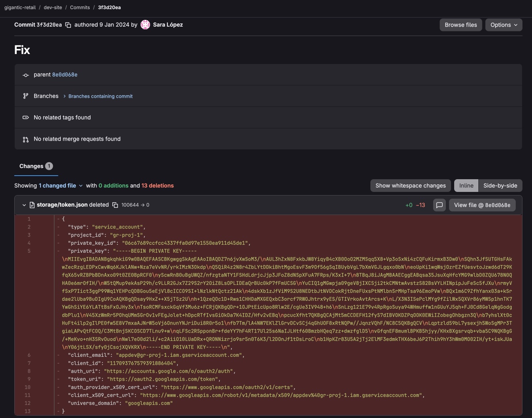Click the tag icon near 'No related tags found'
This screenshot has width=532, height=418.
click(25, 117)
